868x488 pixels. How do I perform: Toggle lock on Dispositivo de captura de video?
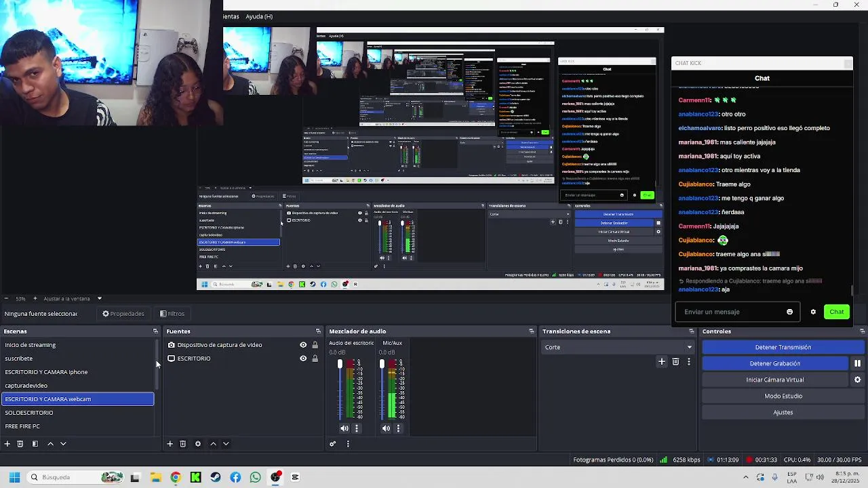pos(315,345)
